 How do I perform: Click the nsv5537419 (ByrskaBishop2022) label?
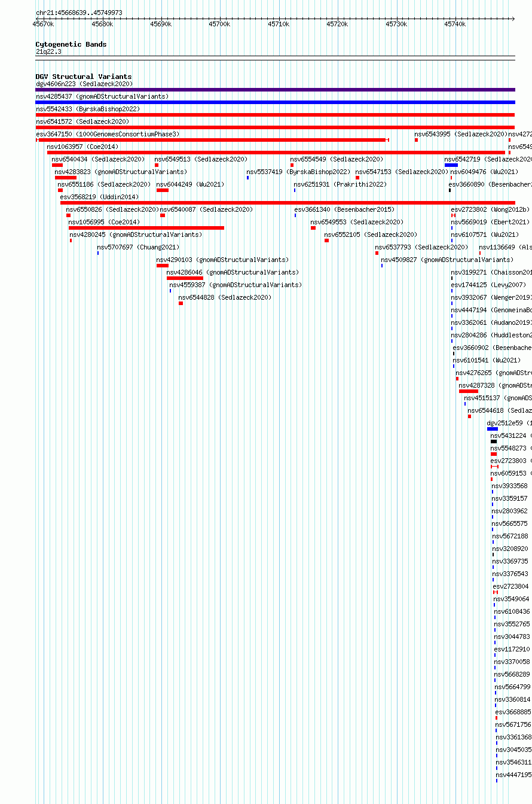(298, 172)
